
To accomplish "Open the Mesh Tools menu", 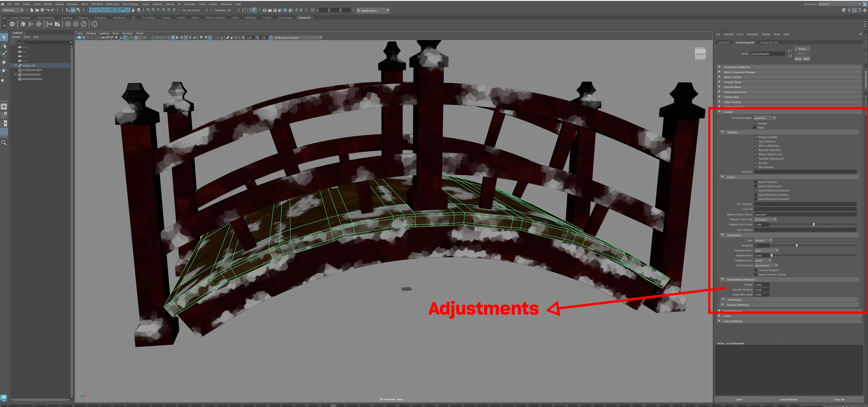I will [112, 4].
